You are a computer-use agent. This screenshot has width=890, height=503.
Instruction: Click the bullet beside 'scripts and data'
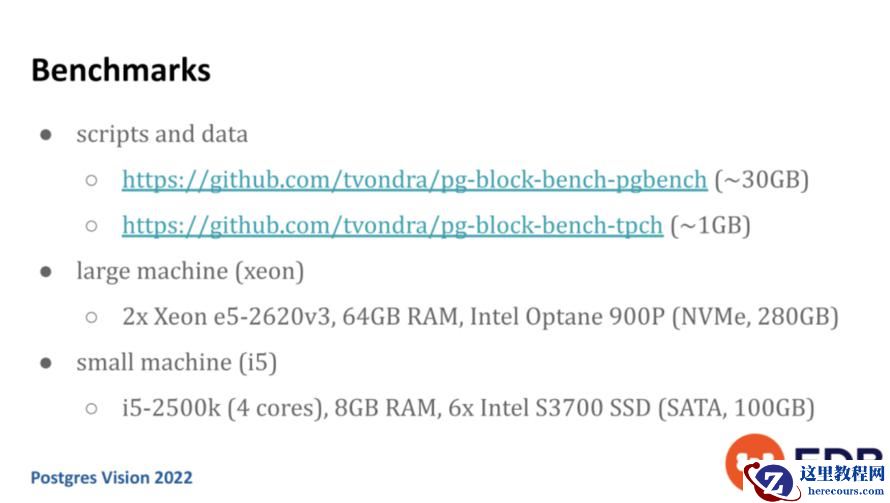click(46, 135)
